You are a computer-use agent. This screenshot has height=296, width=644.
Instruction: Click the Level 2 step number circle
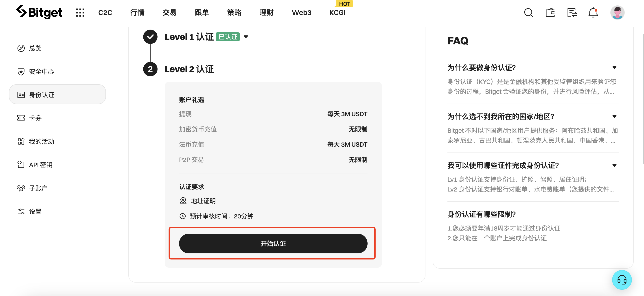coord(150,69)
